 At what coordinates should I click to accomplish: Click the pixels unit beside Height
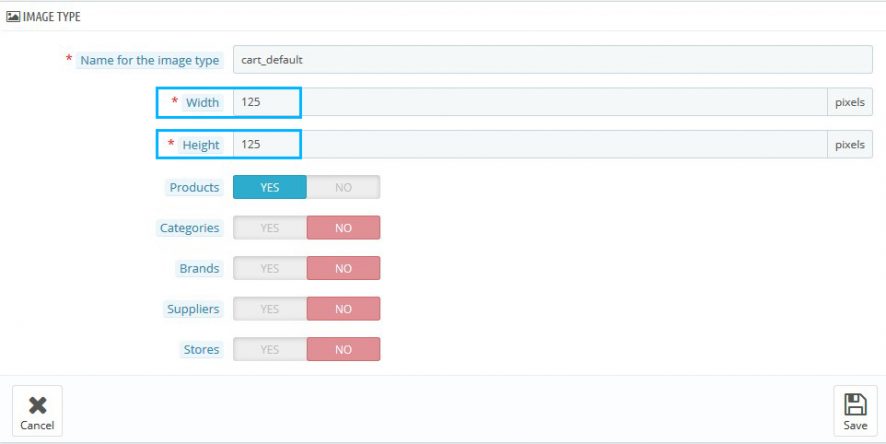(x=850, y=144)
